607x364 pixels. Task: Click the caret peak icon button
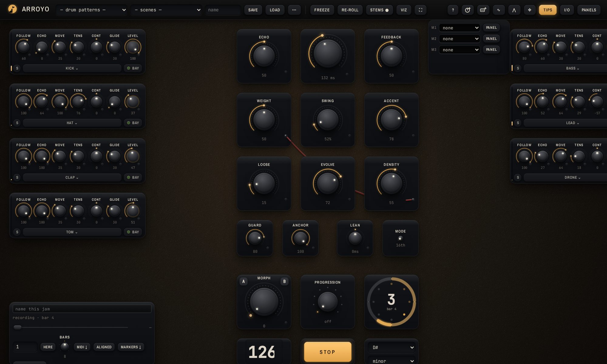point(514,10)
